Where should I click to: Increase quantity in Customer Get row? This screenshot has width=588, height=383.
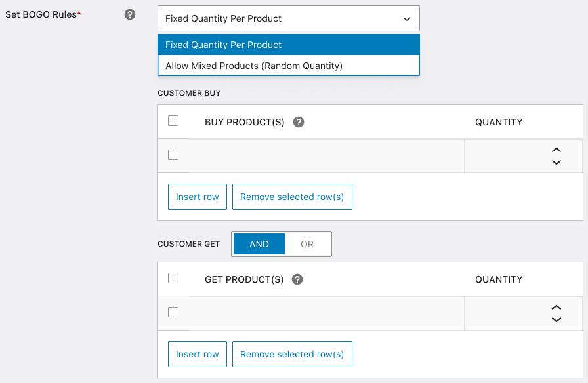(x=556, y=308)
